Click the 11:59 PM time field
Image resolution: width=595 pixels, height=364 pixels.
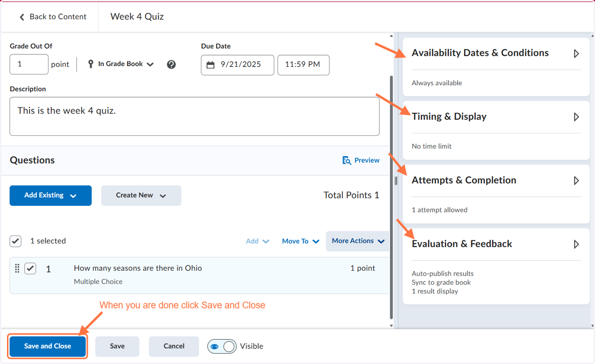pos(303,65)
